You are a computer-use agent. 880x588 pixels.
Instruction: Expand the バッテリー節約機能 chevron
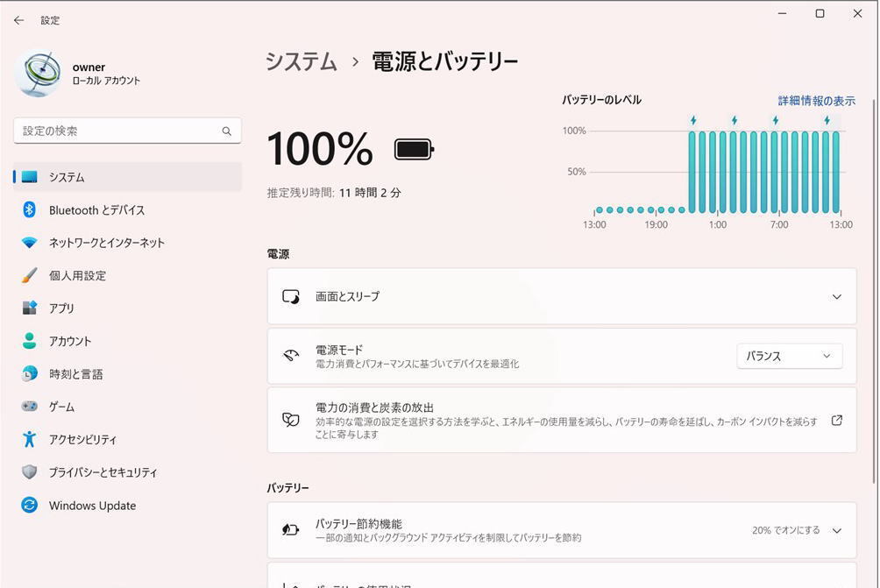pos(836,531)
